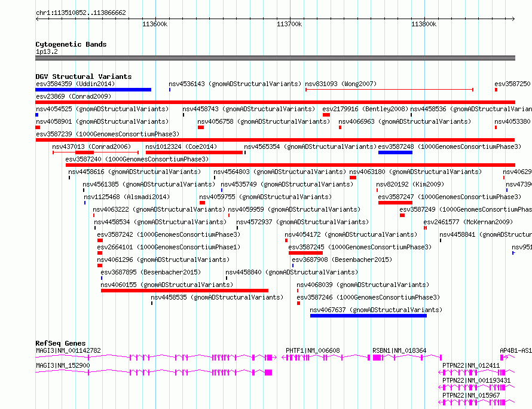
Task: Click variant label nsv4061296
Action: pos(163,260)
